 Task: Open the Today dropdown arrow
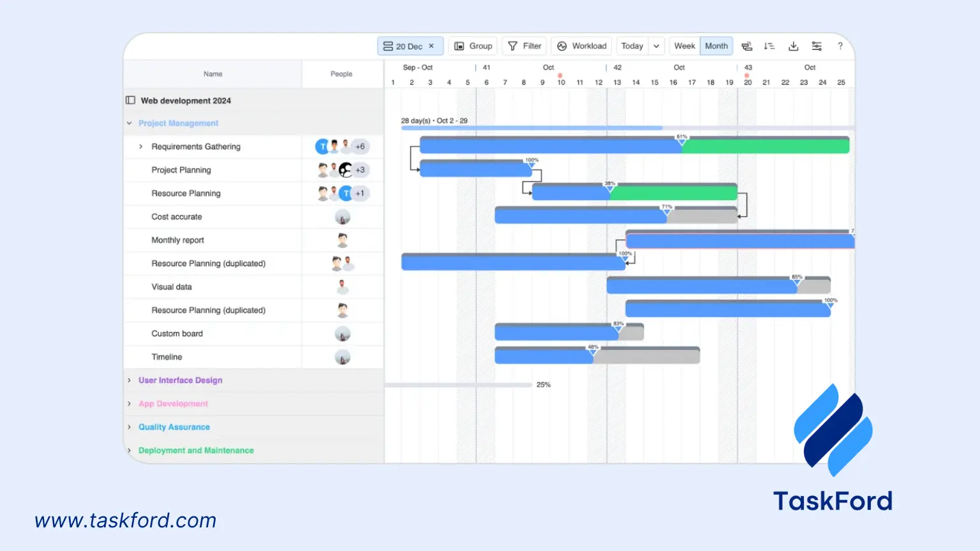[x=655, y=46]
